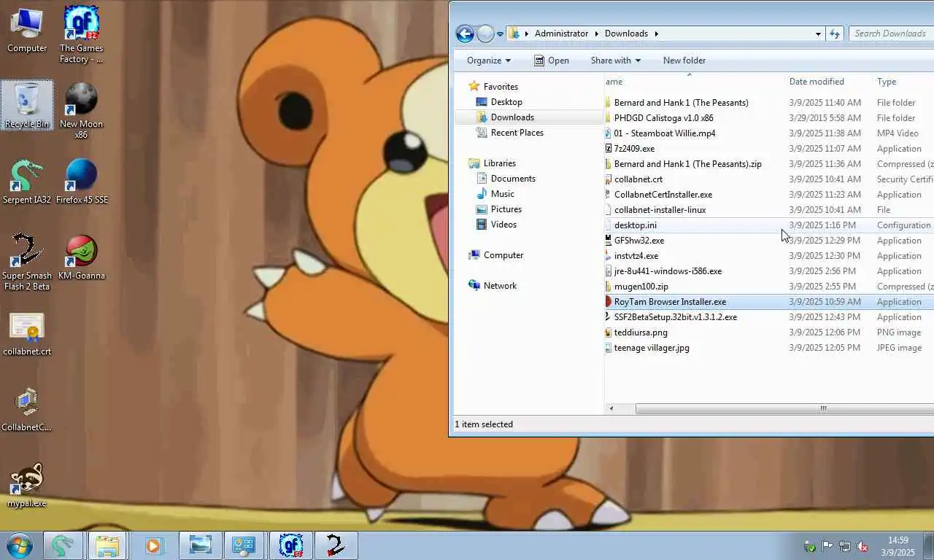934x560 pixels.
Task: Select Network in the navigation pane
Action: (x=500, y=286)
